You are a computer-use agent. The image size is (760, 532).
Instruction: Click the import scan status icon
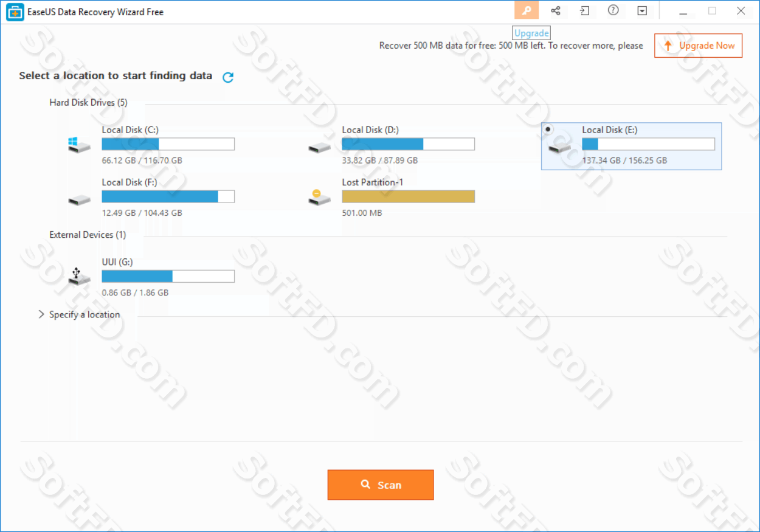(584, 10)
